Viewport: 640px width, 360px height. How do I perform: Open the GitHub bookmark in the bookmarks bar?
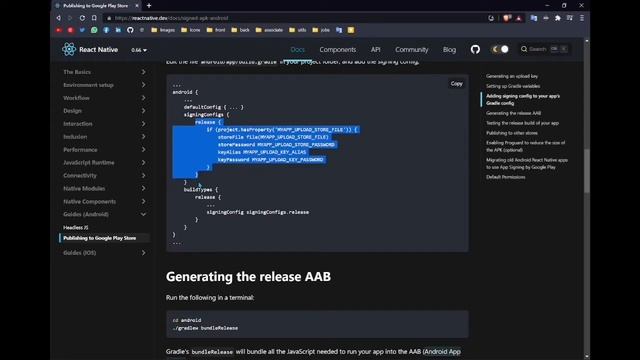[x=130, y=30]
